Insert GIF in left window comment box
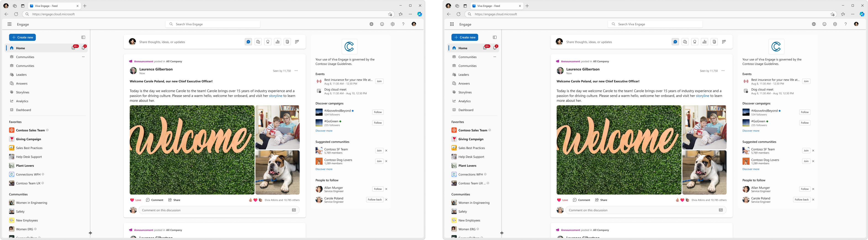868x240 pixels. (x=294, y=210)
